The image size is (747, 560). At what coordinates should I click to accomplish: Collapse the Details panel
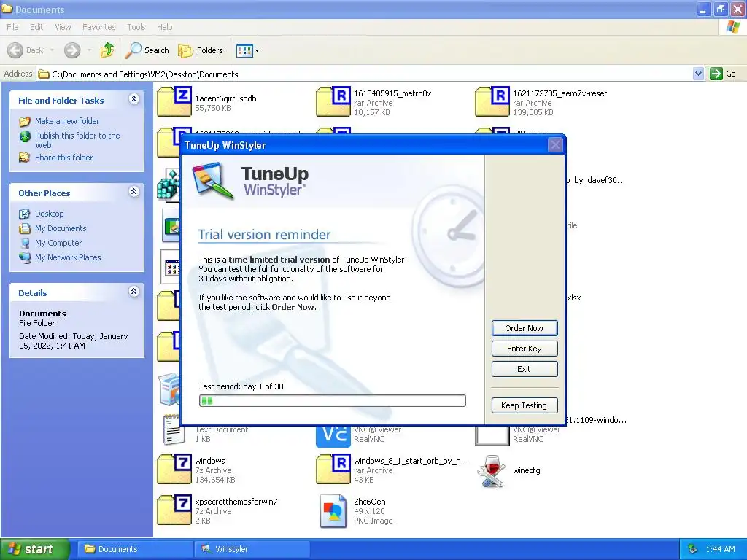134,292
